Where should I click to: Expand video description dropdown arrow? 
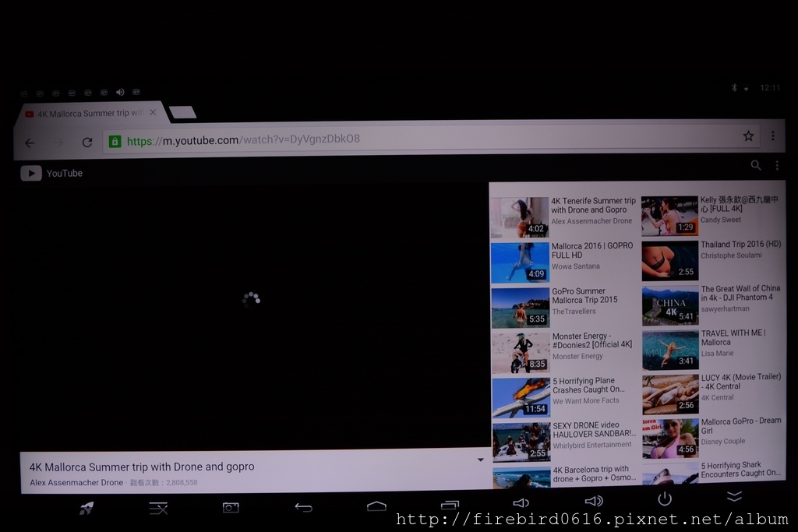(480, 460)
